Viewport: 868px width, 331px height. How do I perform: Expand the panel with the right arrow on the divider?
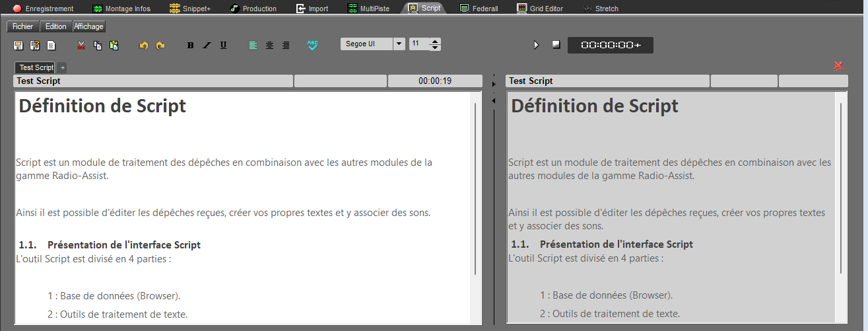tap(493, 85)
